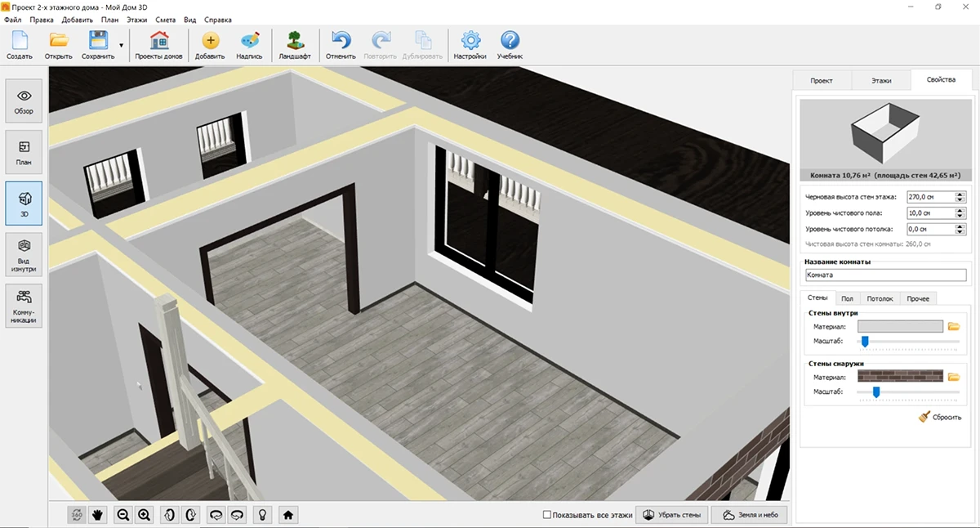Enable Показывать все этажи checkbox

548,515
